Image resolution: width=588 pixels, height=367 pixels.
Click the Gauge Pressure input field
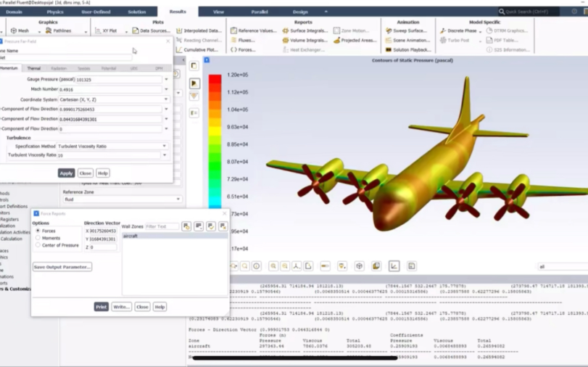coord(118,80)
